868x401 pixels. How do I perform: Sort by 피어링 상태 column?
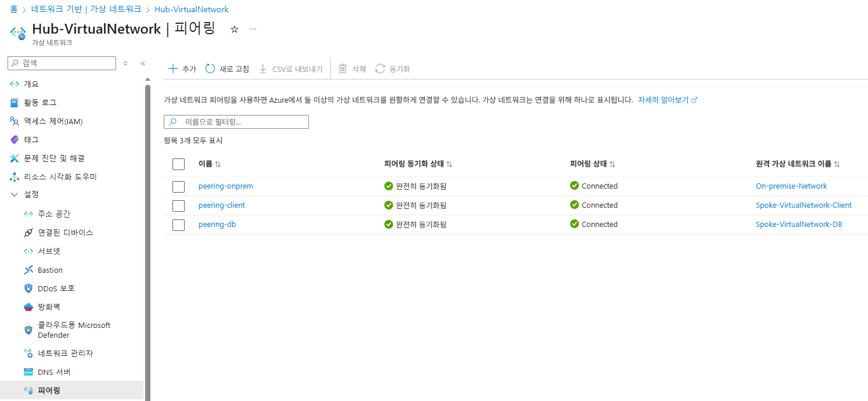(x=593, y=164)
